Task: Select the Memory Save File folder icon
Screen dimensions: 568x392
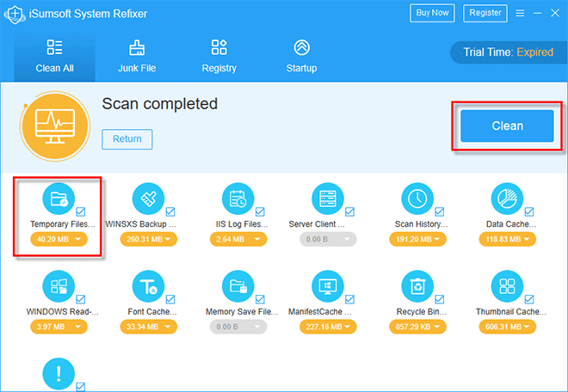Action: coord(238,286)
